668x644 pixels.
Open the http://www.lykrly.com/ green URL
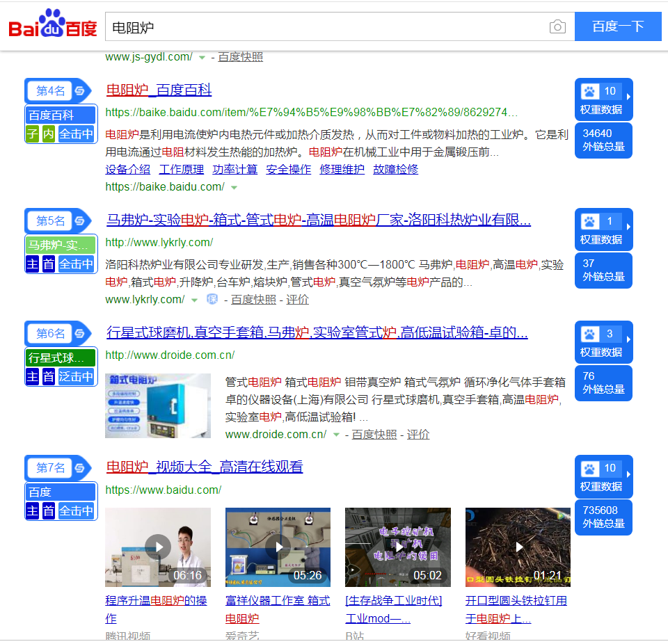(159, 242)
